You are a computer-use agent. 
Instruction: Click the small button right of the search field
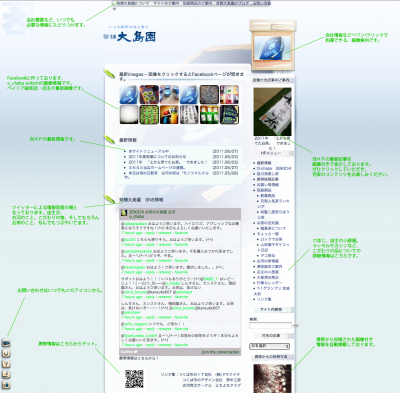(x=296, y=325)
